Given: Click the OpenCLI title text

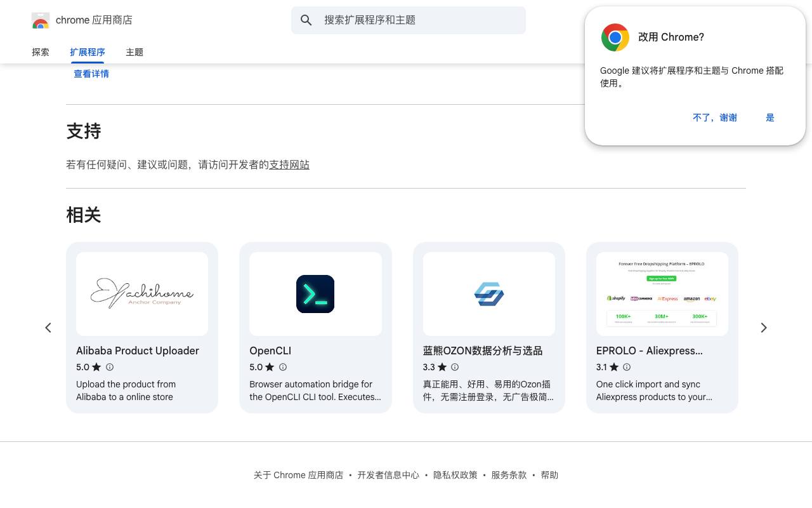Looking at the screenshot, I should click(270, 351).
